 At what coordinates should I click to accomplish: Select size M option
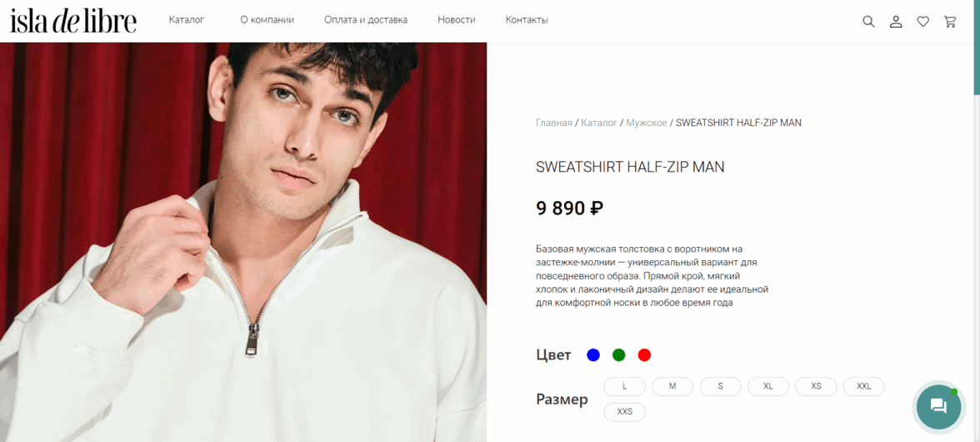672,386
